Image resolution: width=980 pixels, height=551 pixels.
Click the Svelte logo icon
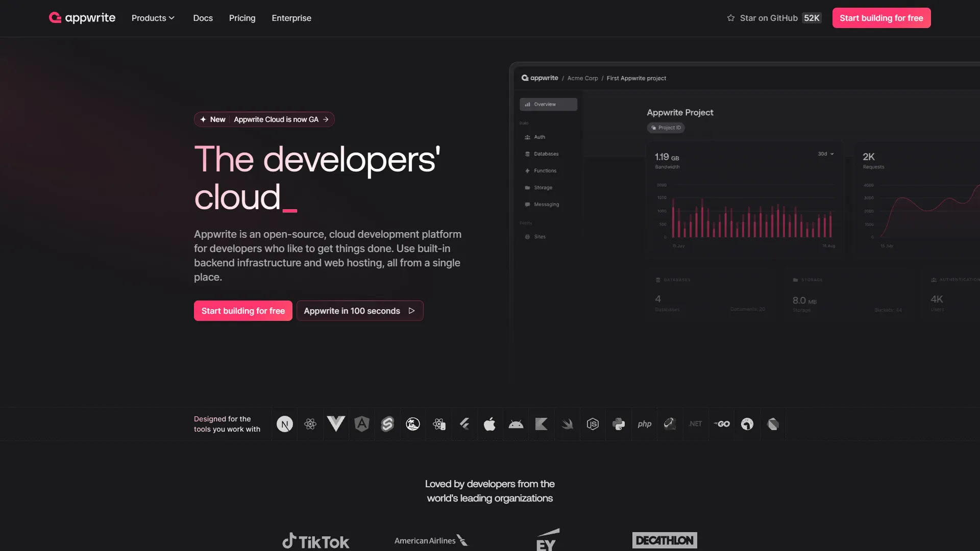coord(387,424)
